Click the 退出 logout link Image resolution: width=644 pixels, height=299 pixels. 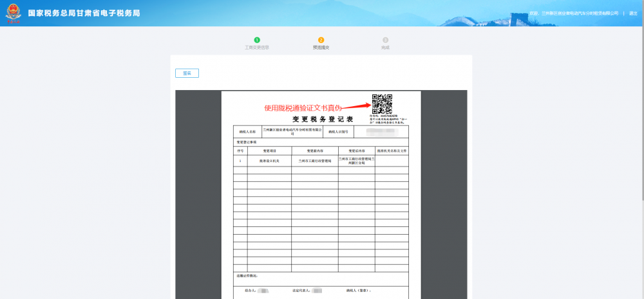633,13
